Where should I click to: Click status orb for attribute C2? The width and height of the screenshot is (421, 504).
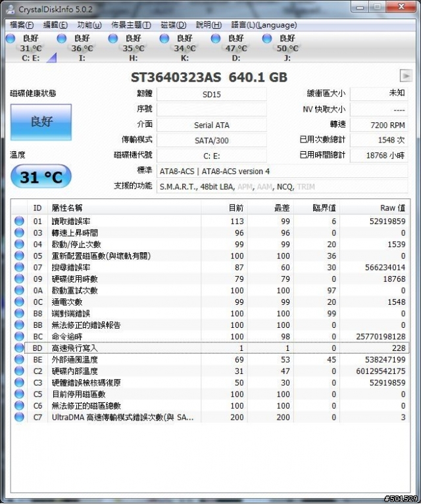19,371
